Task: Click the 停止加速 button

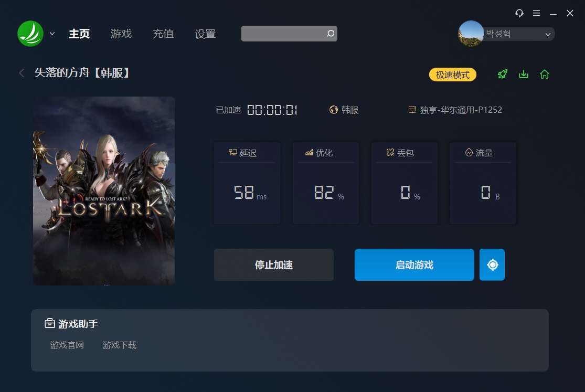Action: [273, 264]
